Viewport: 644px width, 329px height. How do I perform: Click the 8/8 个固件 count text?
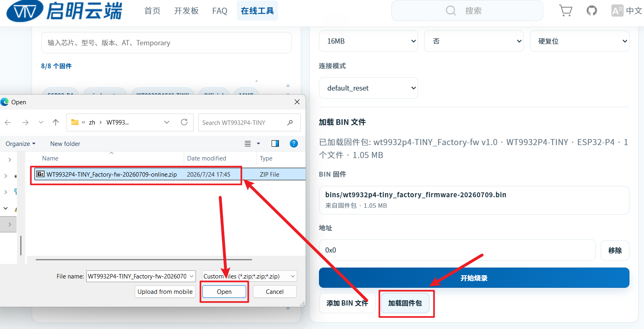(56, 66)
